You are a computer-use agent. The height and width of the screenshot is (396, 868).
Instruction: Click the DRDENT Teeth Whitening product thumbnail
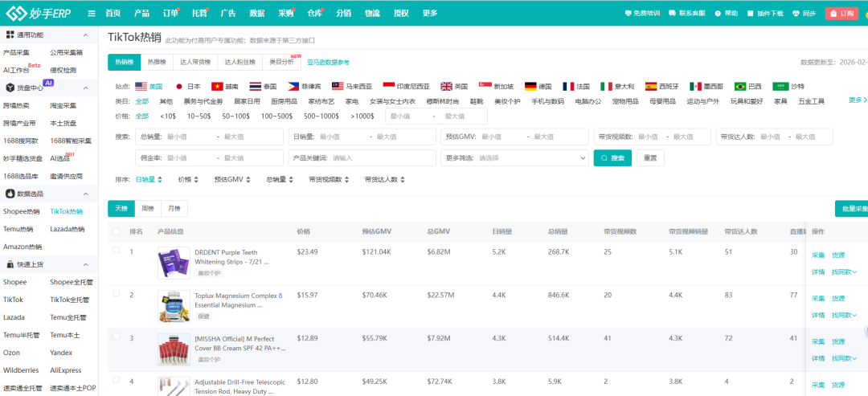(x=174, y=263)
